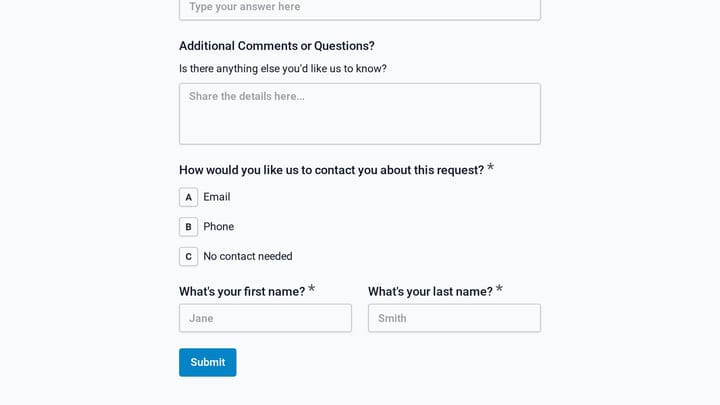Screen dimensions: 720x405
Task: Click the letter A key badge
Action: [x=188, y=197]
